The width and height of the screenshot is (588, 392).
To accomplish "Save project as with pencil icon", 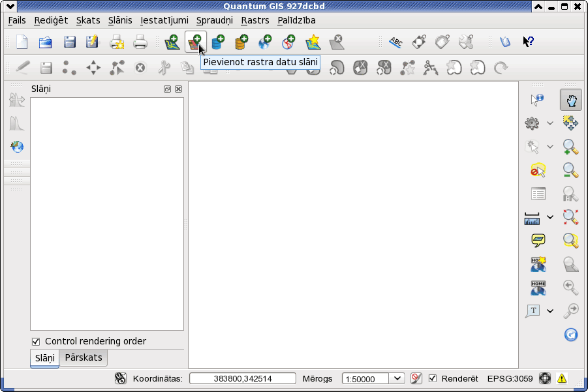I will 92,42.
